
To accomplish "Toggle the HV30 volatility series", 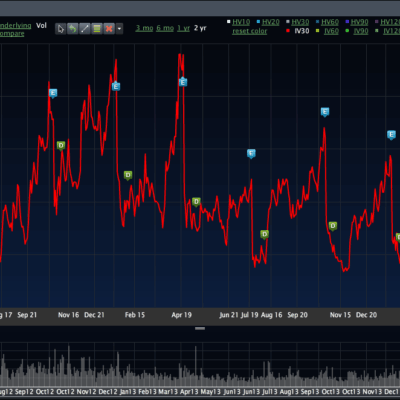I will point(300,22).
